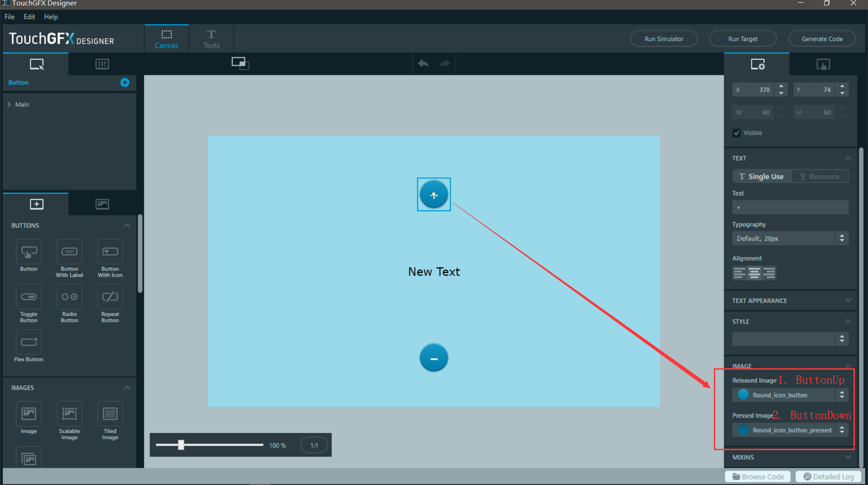
Task: Click Run Target button
Action: [x=743, y=39]
